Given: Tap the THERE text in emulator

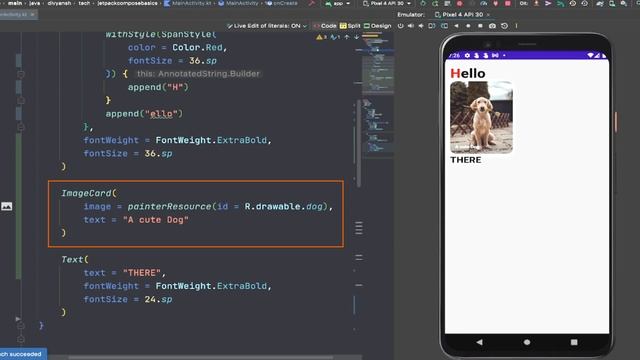Looking at the screenshot, I should pos(466,160).
